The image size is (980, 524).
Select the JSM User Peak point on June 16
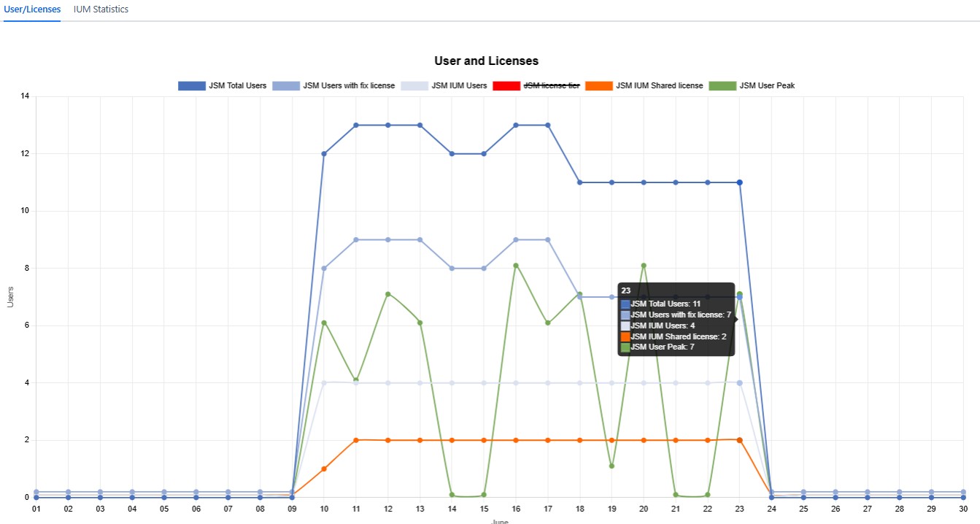(516, 266)
